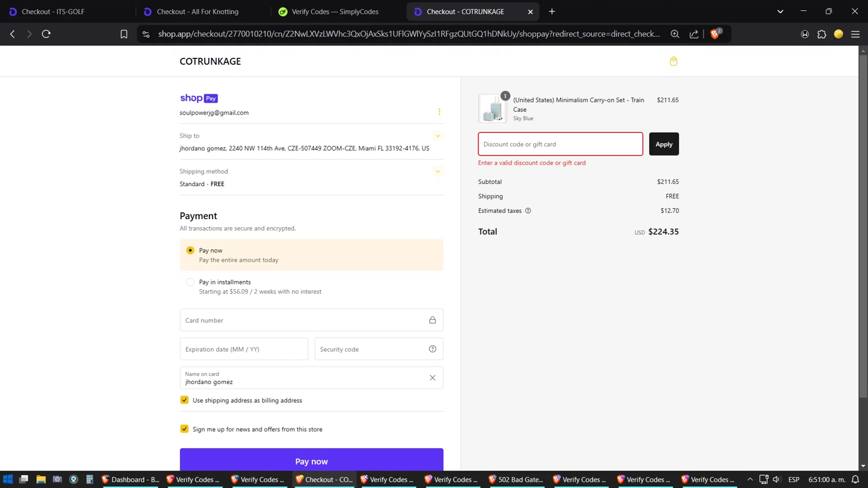Image resolution: width=868 pixels, height=488 pixels.
Task: Open a new browser tab with plus
Action: (552, 12)
